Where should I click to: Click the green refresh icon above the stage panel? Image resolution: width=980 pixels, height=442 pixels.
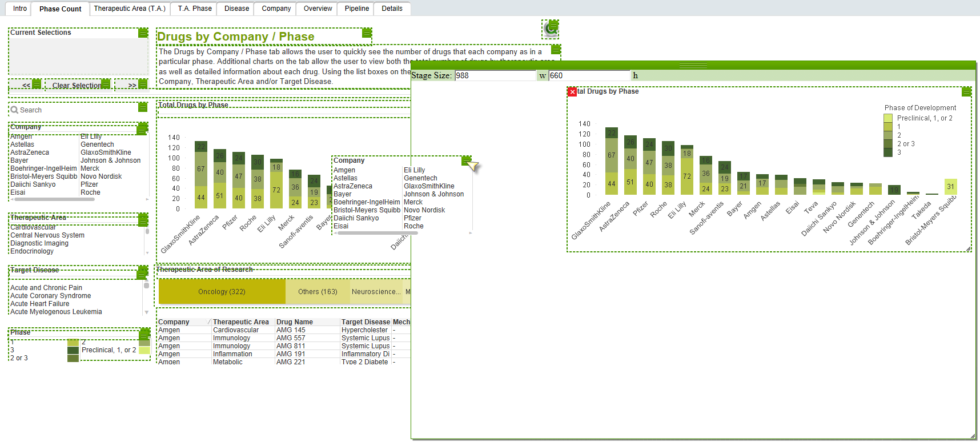[x=551, y=29]
